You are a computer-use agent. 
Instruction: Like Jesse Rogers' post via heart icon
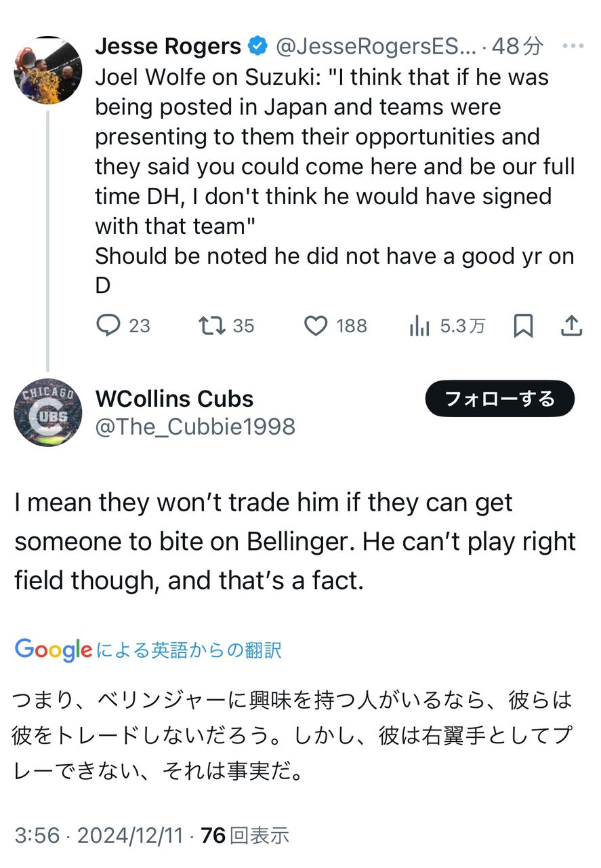pyautogui.click(x=315, y=326)
